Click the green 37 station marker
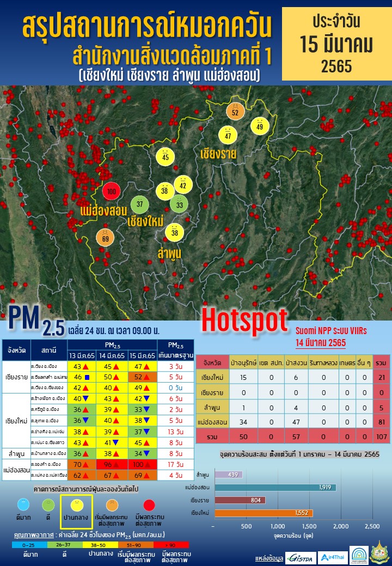The height and width of the screenshot is (566, 392). coord(139,205)
